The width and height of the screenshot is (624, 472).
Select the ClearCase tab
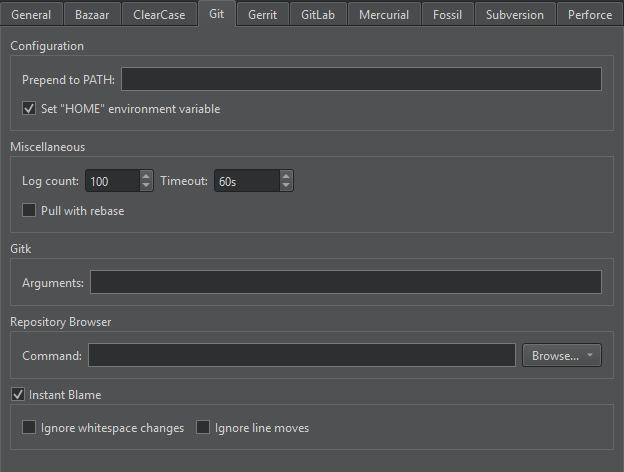pos(159,15)
